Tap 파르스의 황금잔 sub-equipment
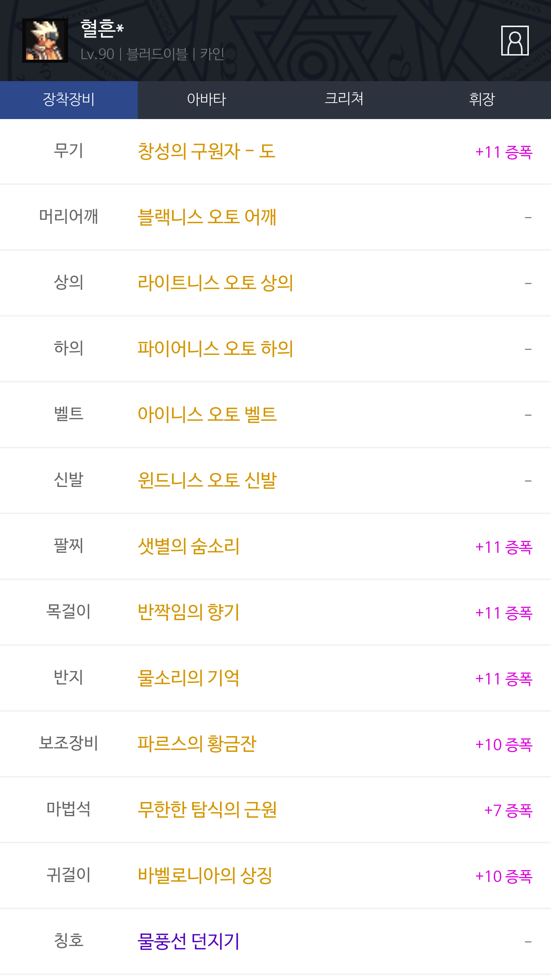 click(x=197, y=744)
